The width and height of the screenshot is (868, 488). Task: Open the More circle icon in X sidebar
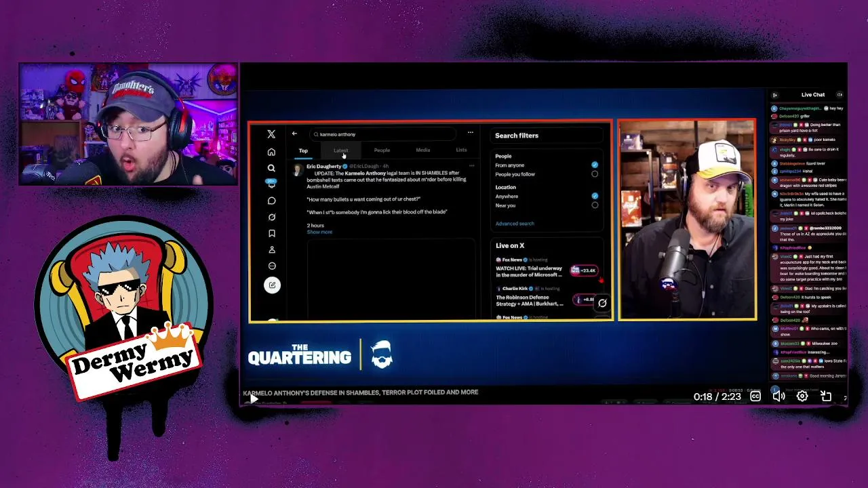271,266
